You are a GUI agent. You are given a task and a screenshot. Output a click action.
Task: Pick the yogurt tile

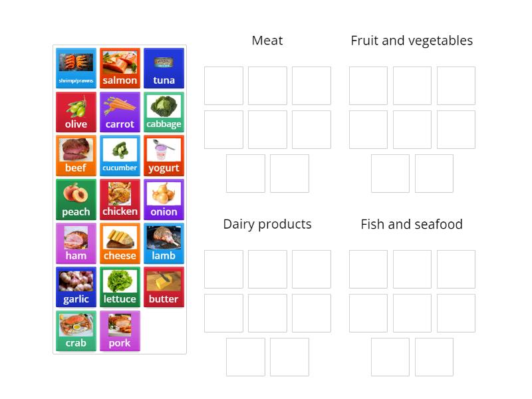[164, 156]
